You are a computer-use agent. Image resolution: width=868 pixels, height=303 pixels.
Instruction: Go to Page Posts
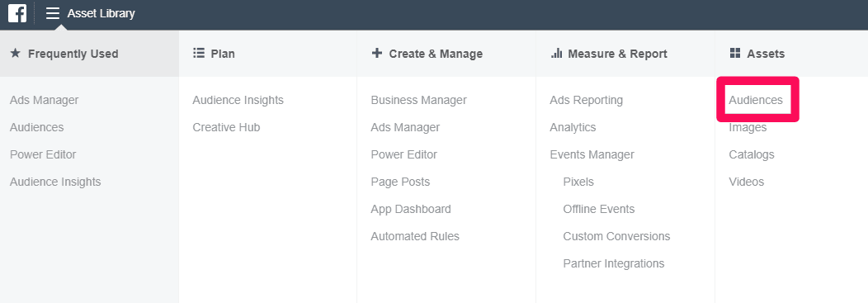(400, 182)
